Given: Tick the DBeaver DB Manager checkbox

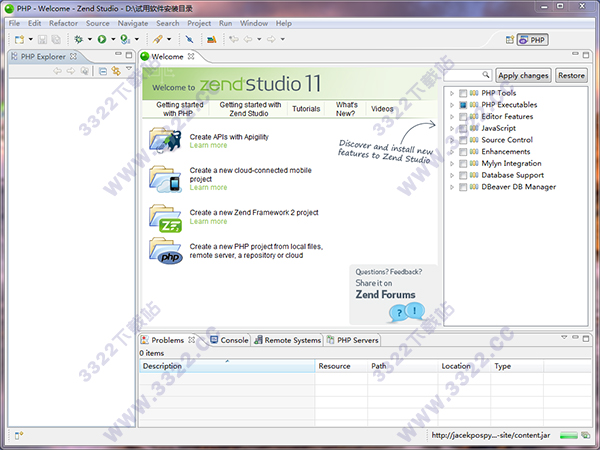Looking at the screenshot, I should [x=463, y=187].
